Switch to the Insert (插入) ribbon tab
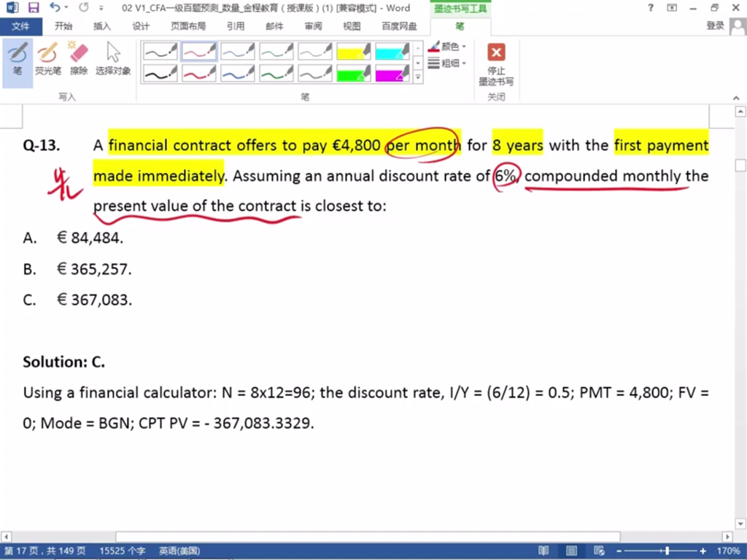The width and height of the screenshot is (747, 560). point(102,26)
